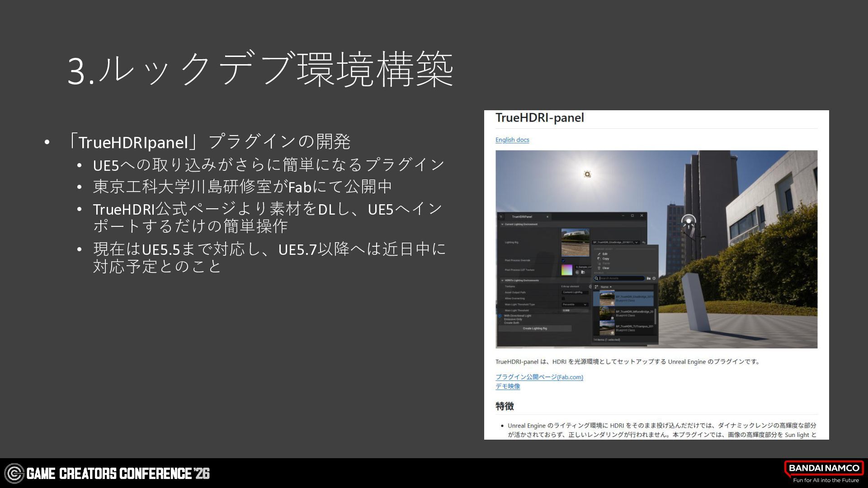Screen dimensions: 868x488
Task: Select the BP_TrueHDRI_MifuneBridge asset row
Action: click(623, 313)
